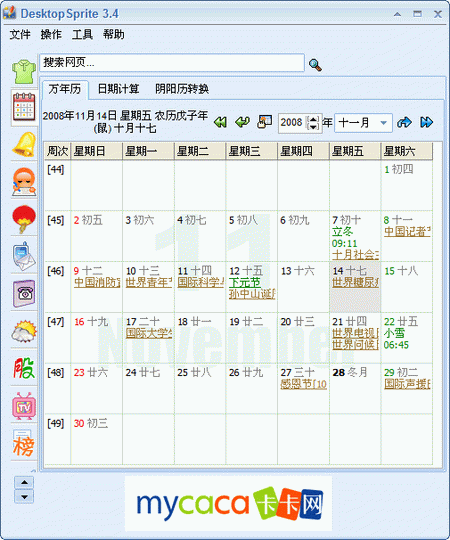Click the 星期日 column header

(x=97, y=151)
